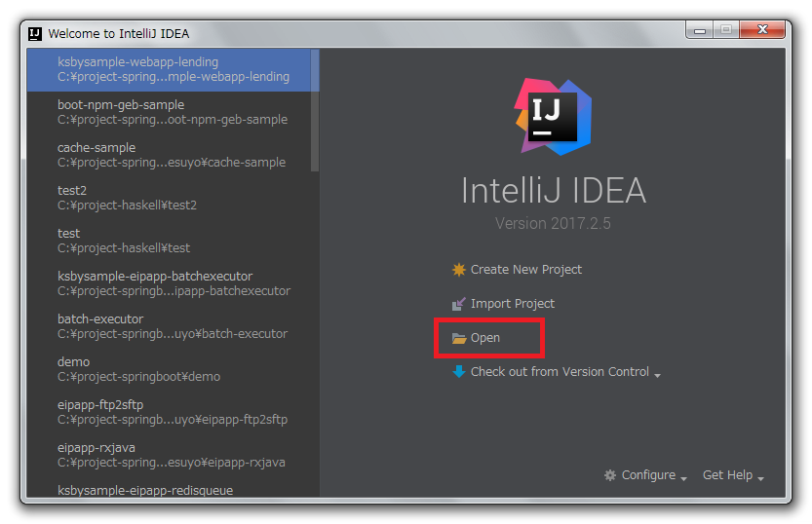Image resolution: width=812 pixels, height=524 pixels.
Task: Click the Create New Project link
Action: (526, 270)
